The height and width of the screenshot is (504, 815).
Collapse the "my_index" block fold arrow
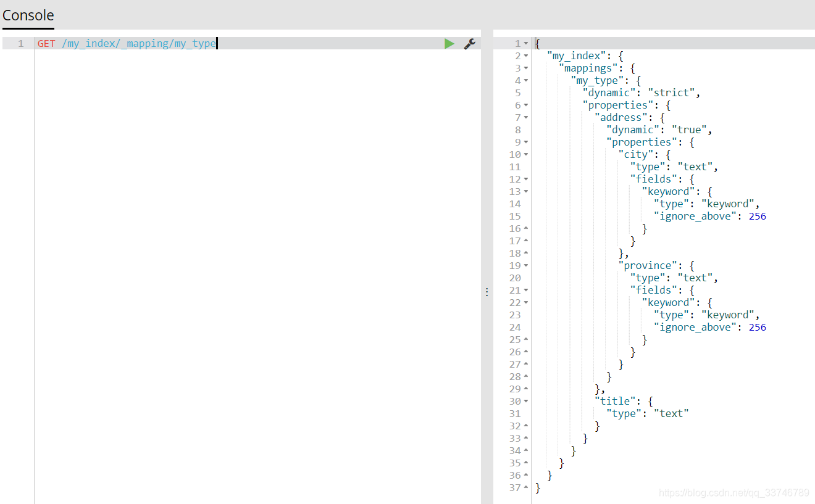point(526,56)
